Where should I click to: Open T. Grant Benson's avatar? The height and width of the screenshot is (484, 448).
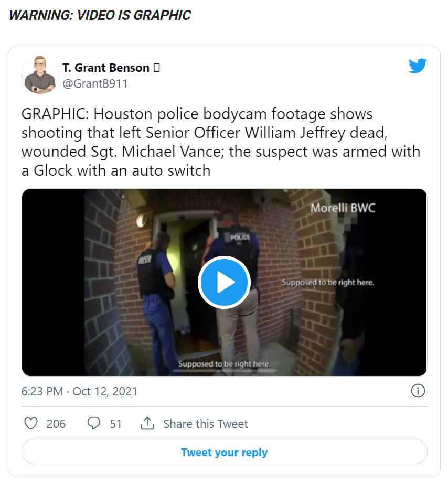(x=40, y=75)
